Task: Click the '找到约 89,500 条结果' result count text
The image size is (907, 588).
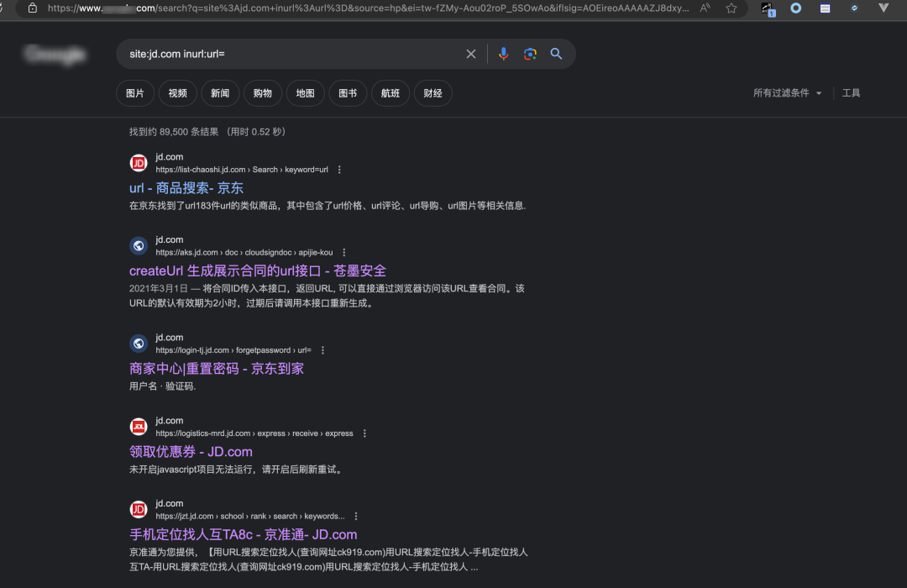Action: coord(174,132)
